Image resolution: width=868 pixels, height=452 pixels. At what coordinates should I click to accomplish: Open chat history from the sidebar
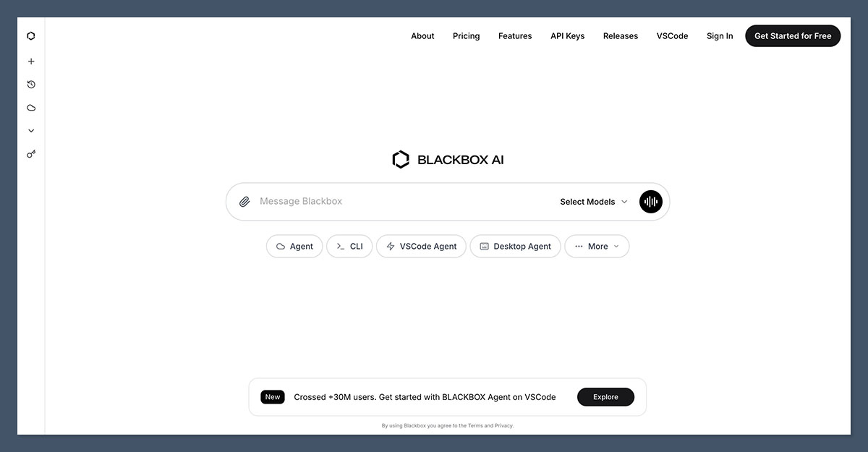click(31, 84)
